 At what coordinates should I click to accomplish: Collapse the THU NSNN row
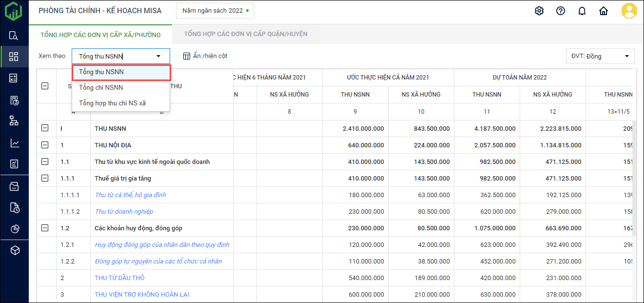click(x=45, y=128)
